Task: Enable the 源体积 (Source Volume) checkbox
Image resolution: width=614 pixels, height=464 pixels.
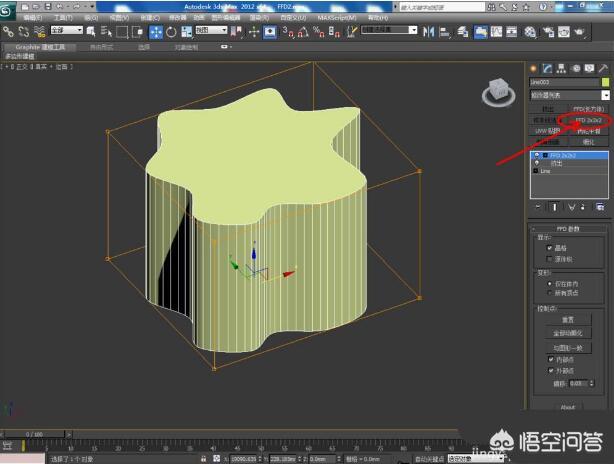Action: pyautogui.click(x=550, y=257)
